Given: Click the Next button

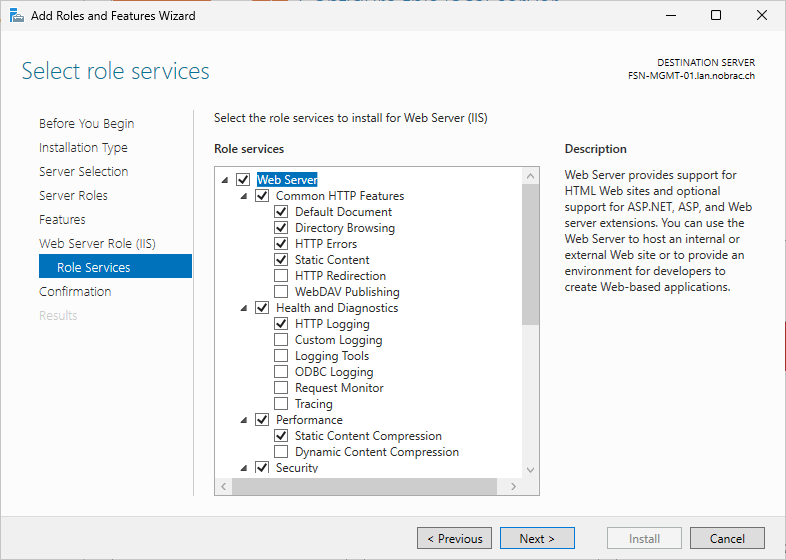Looking at the screenshot, I should [537, 538].
